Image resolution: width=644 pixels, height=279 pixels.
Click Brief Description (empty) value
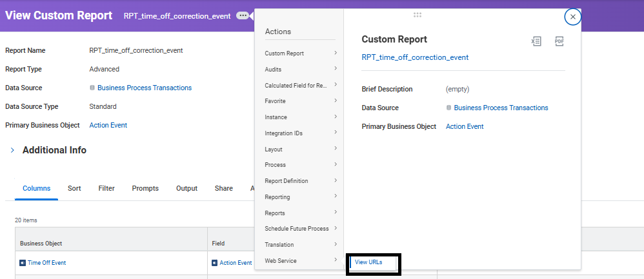(458, 89)
